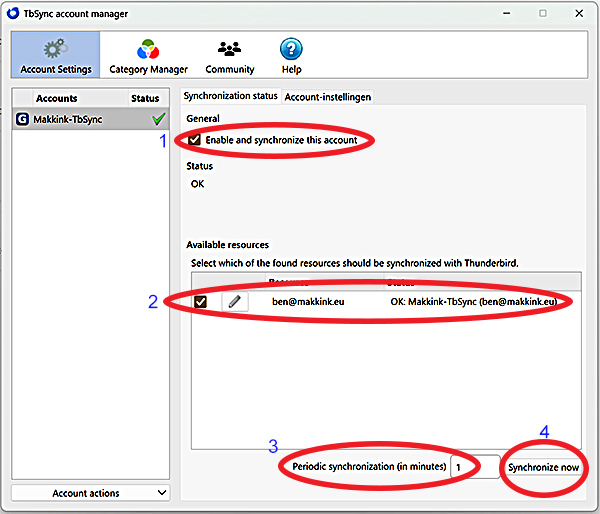Select Makkink-TbSync account row

click(x=91, y=119)
